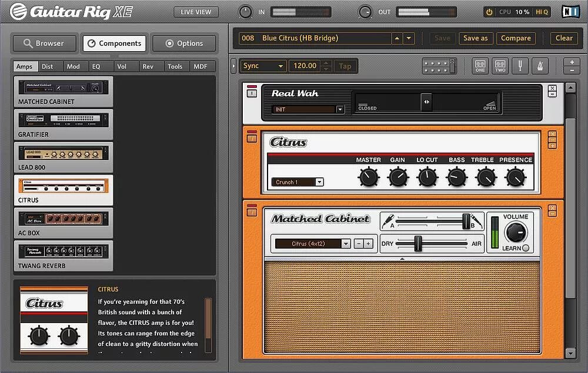Click the Tap tempo button
This screenshot has width=588, height=373.
[345, 66]
